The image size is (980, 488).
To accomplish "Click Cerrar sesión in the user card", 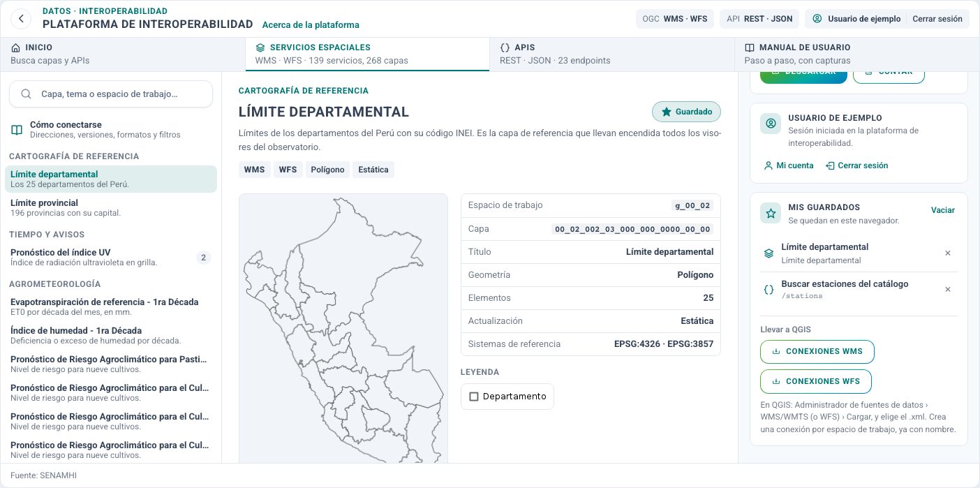I will pos(856,165).
